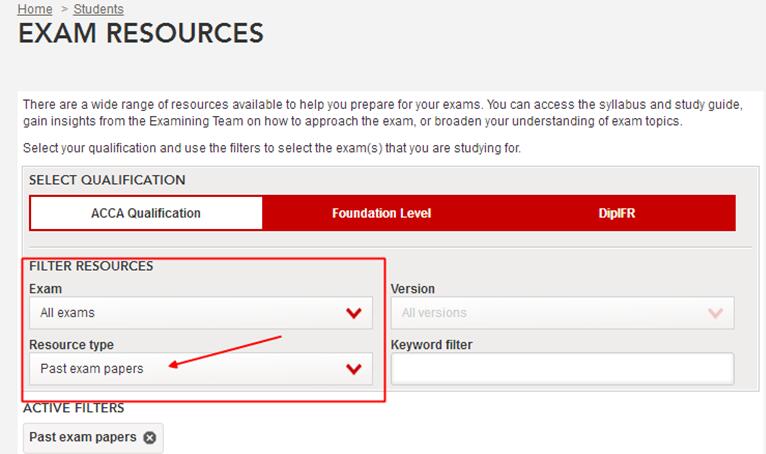Click the red chevron in Resource type dropdown
The height and width of the screenshot is (454, 766).
(353, 369)
